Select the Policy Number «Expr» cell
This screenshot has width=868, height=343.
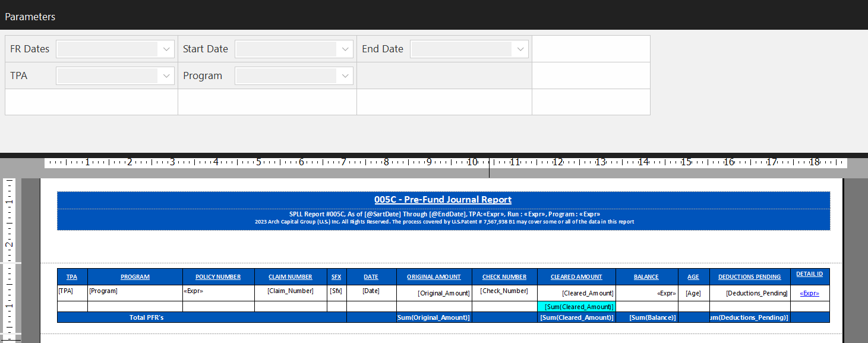coord(219,293)
